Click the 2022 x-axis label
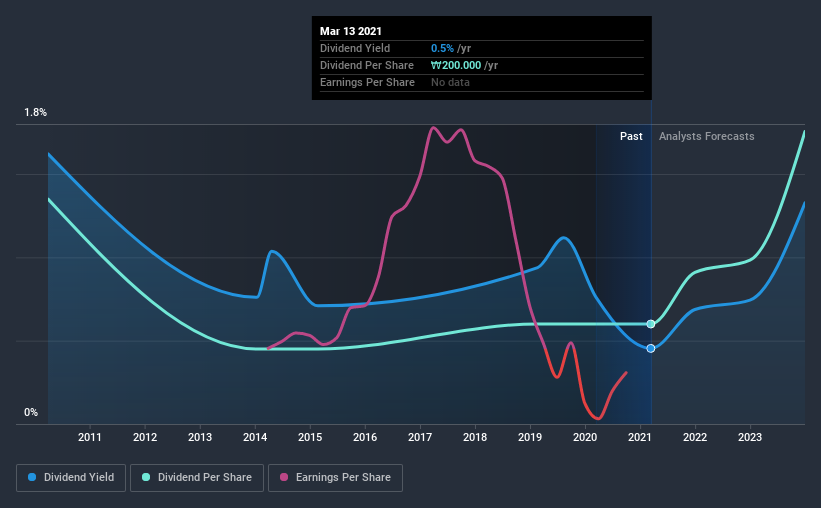 click(x=695, y=437)
